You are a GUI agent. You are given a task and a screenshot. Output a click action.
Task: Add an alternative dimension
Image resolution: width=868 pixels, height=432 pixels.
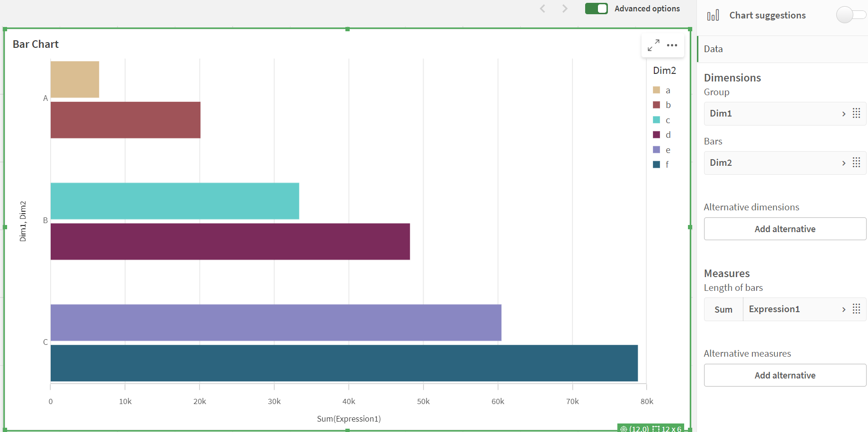pos(785,229)
